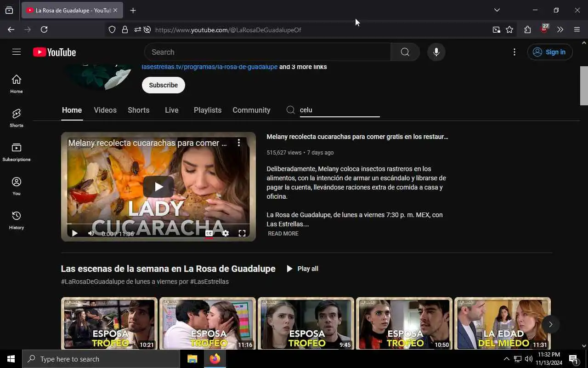Go to the YouTube logo home link

click(x=54, y=52)
